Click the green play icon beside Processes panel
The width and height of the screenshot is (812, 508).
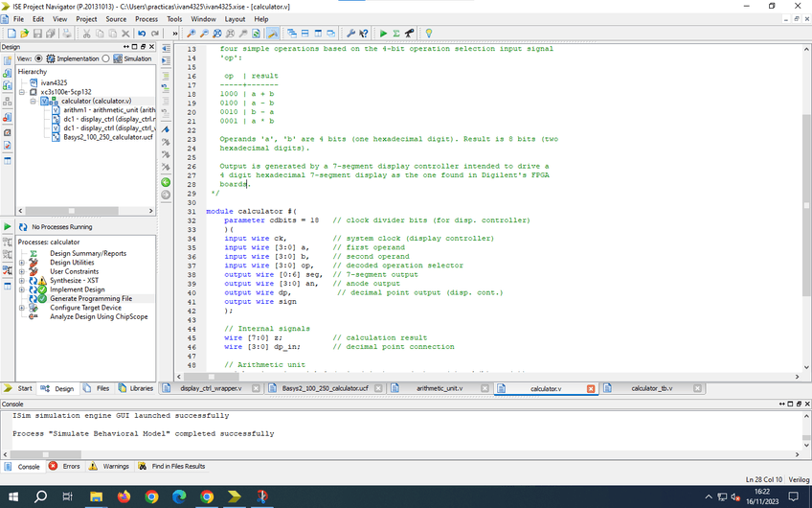(9, 226)
